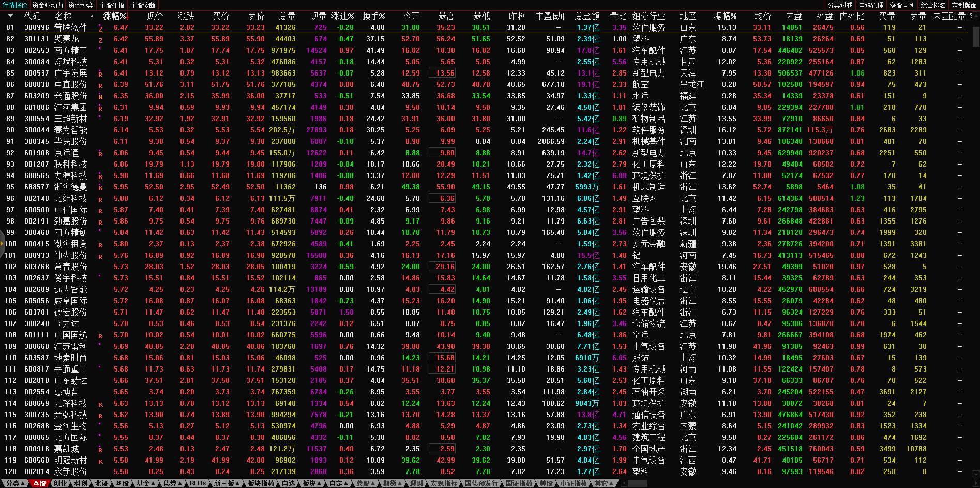
Task: Click the small dot icon beside 名称 header
Action: [92, 16]
